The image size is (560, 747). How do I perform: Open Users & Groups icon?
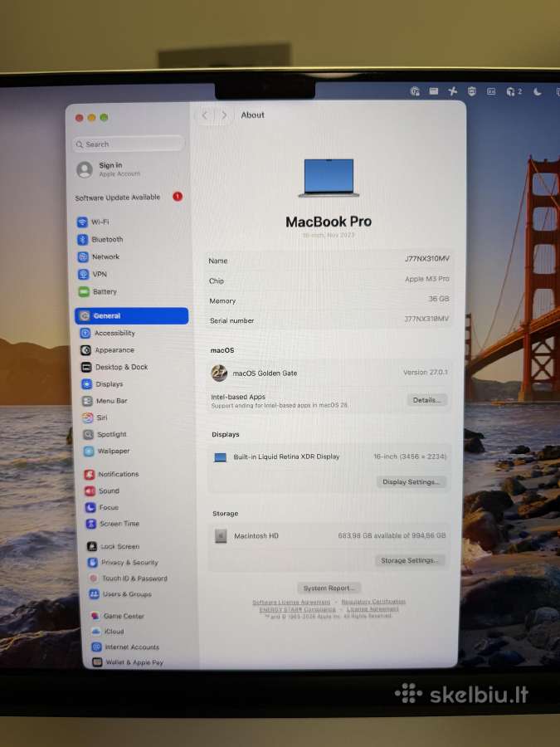[95, 594]
